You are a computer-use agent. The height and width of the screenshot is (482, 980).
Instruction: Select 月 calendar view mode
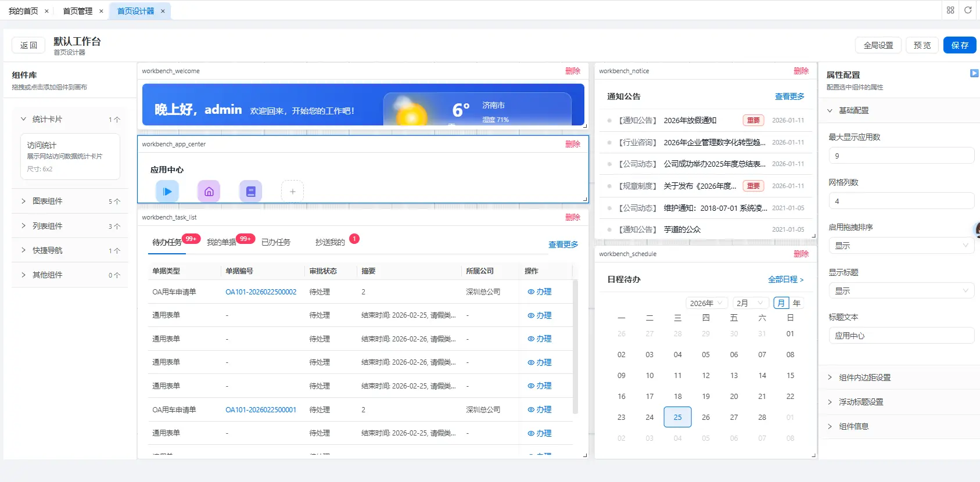781,303
